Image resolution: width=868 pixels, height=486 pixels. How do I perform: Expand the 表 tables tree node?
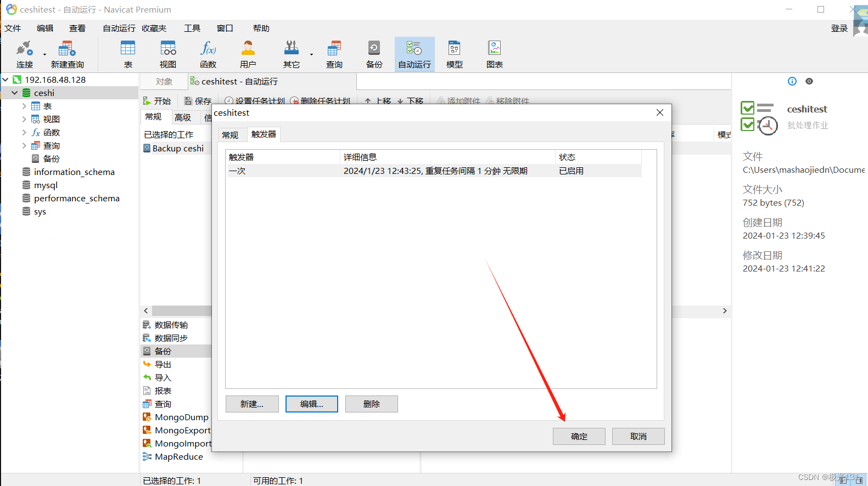pos(24,106)
